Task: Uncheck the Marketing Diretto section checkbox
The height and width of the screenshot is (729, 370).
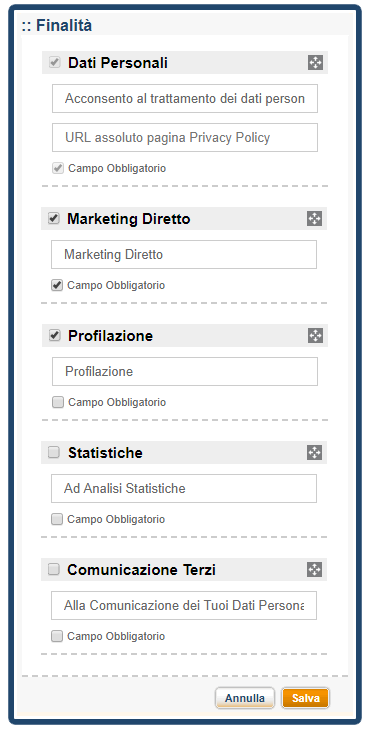Action: [54, 219]
